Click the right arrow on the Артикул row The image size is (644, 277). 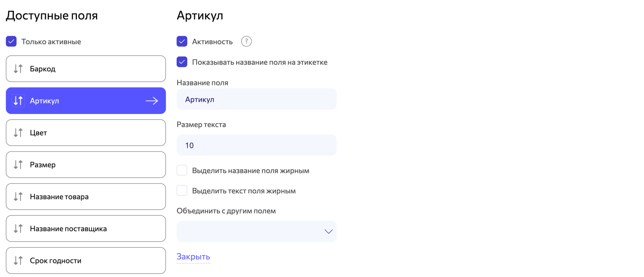(152, 101)
